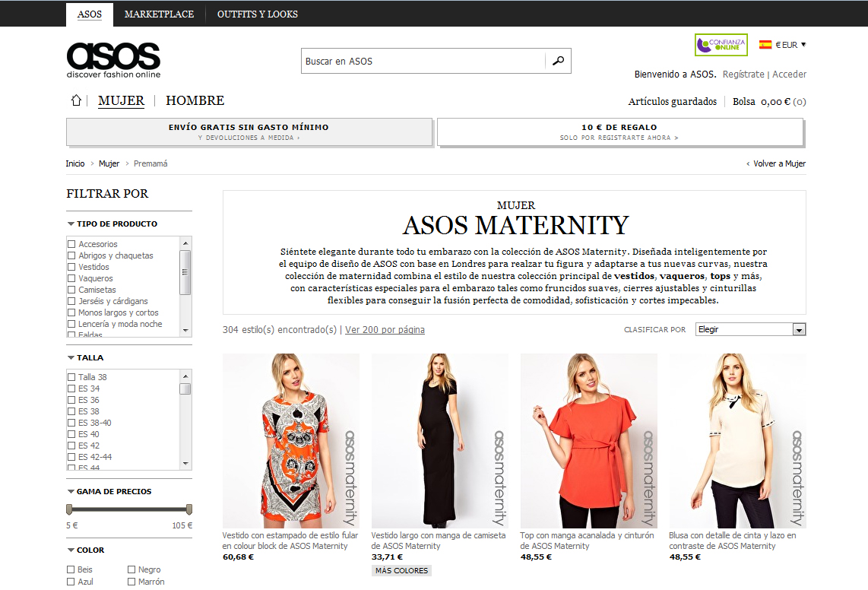Click the Acceder link
The image size is (868, 590).
[789, 75]
